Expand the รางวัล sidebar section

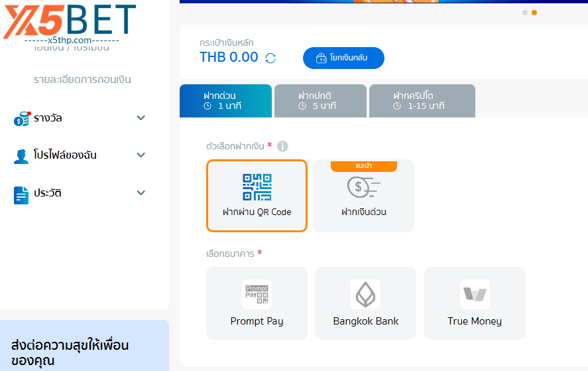pyautogui.click(x=141, y=118)
